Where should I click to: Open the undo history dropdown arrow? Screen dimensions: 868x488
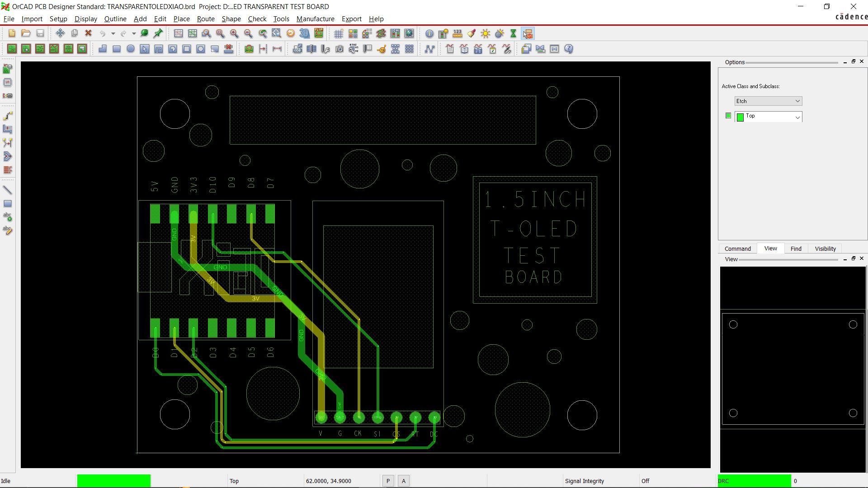[113, 33]
